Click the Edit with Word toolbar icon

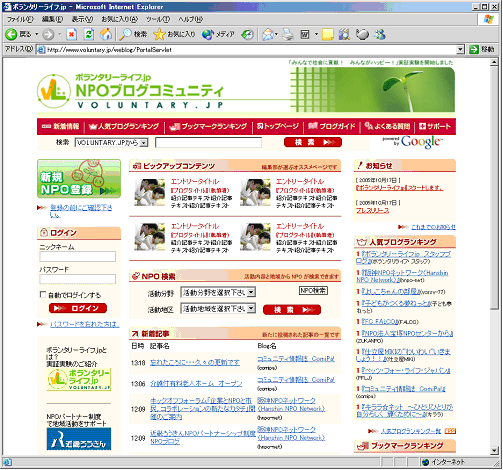click(305, 34)
